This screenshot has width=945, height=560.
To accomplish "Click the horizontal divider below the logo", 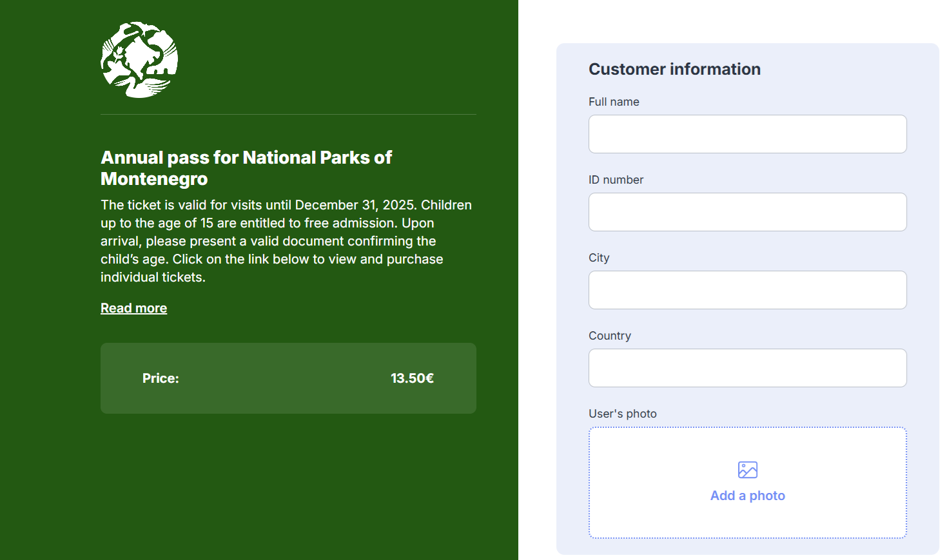I will [x=288, y=115].
